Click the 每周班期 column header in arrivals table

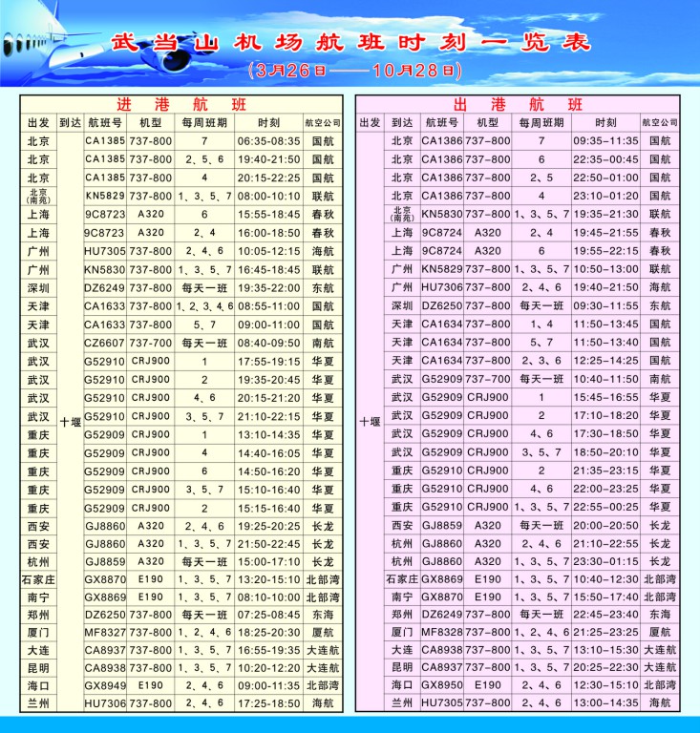[x=203, y=122]
